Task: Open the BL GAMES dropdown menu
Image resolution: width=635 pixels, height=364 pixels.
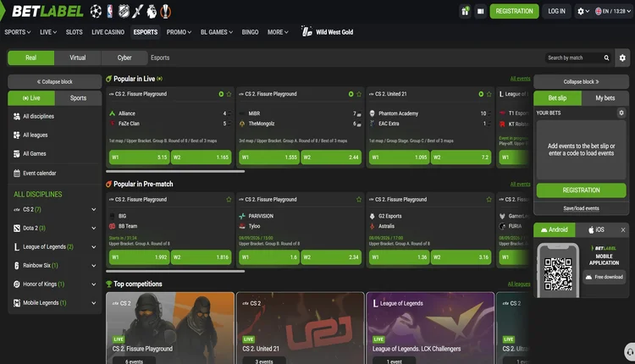Action: [x=216, y=32]
